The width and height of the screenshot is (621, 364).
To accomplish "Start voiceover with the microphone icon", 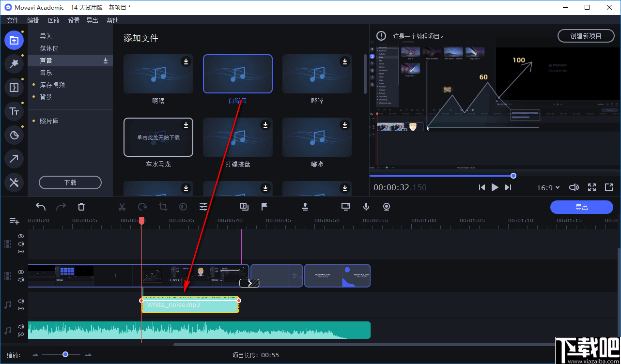I will tap(366, 206).
